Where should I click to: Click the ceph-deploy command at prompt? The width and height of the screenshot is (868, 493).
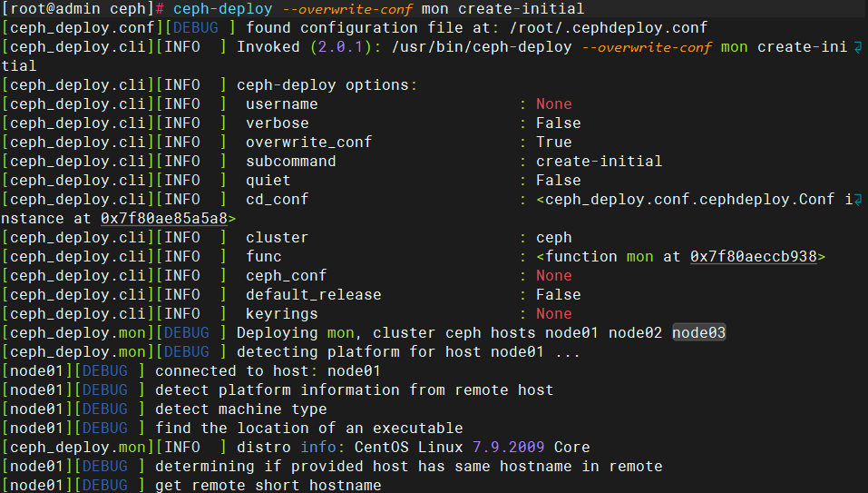[222, 9]
